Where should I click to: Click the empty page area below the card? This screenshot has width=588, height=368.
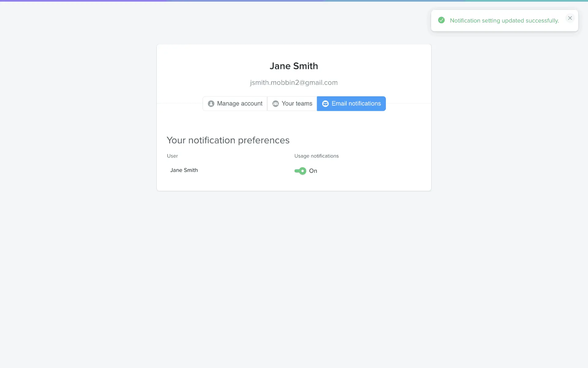click(x=294, y=276)
